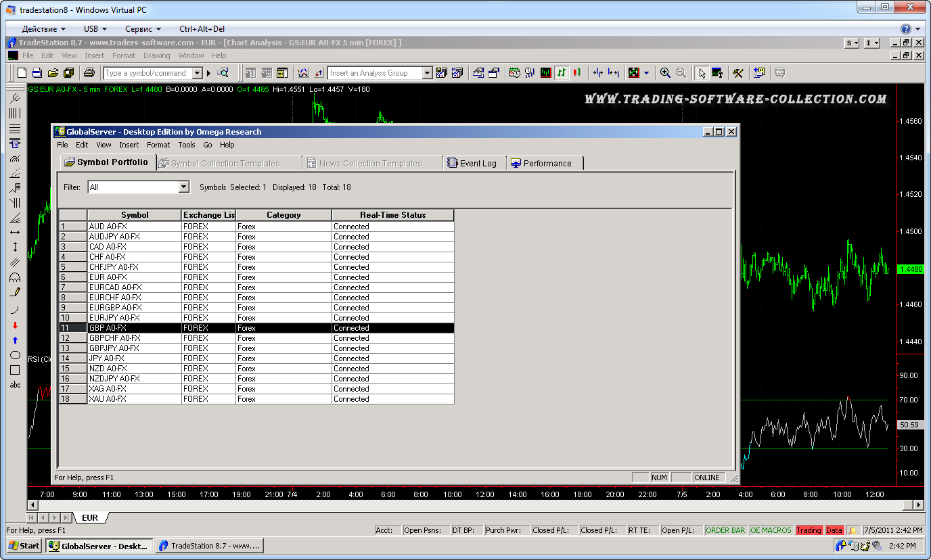Select the rectangle drawing tool
Image resolution: width=931 pixels, height=560 pixels.
[15, 370]
